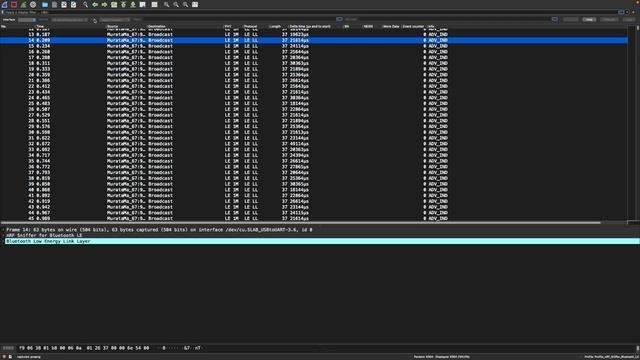Sort by the Time column header
640x360 pixels.
(40, 27)
